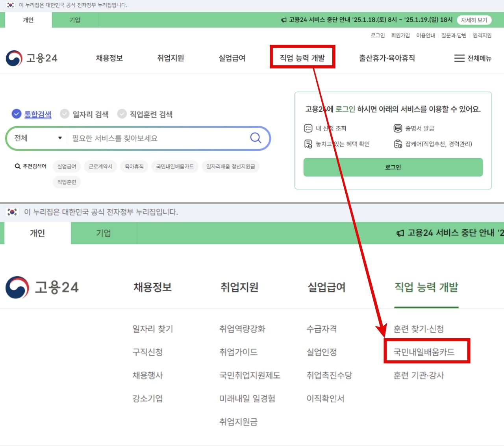The height and width of the screenshot is (446, 504).
Task: Click the 채용행사 submenu item
Action: point(148,376)
